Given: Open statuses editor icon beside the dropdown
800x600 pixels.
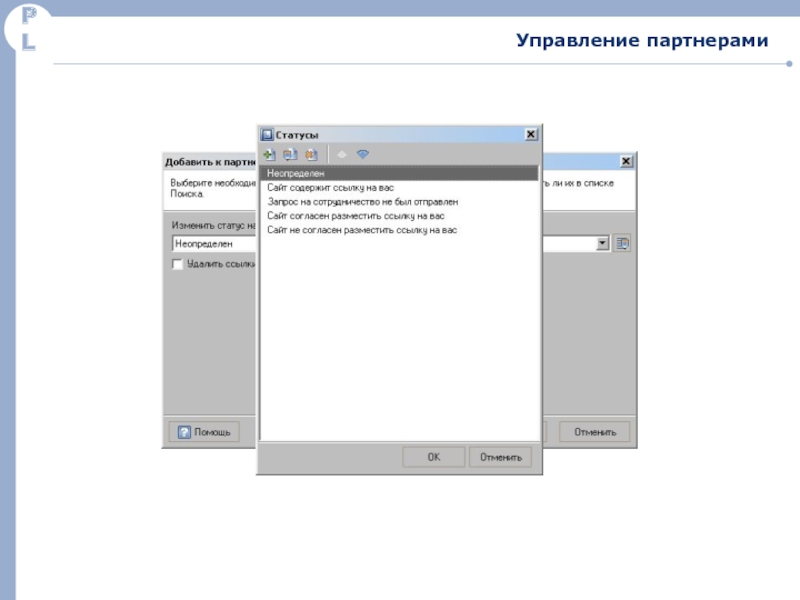Looking at the screenshot, I should pyautogui.click(x=622, y=243).
